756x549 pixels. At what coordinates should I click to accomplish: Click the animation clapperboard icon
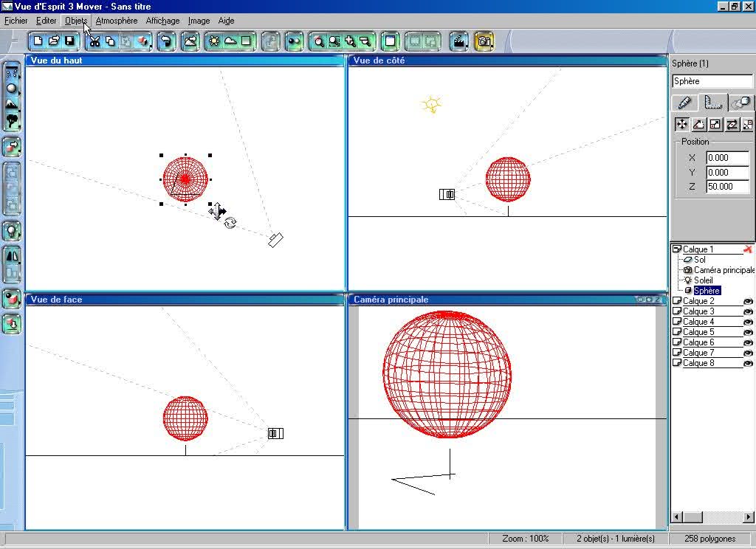(459, 41)
